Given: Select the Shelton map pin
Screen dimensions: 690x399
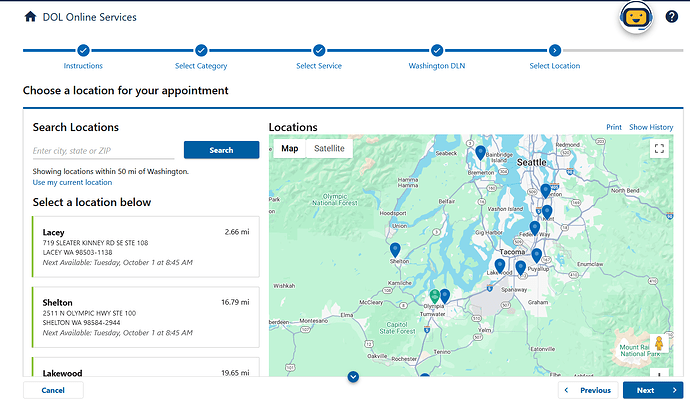Looking at the screenshot, I should coord(395,249).
